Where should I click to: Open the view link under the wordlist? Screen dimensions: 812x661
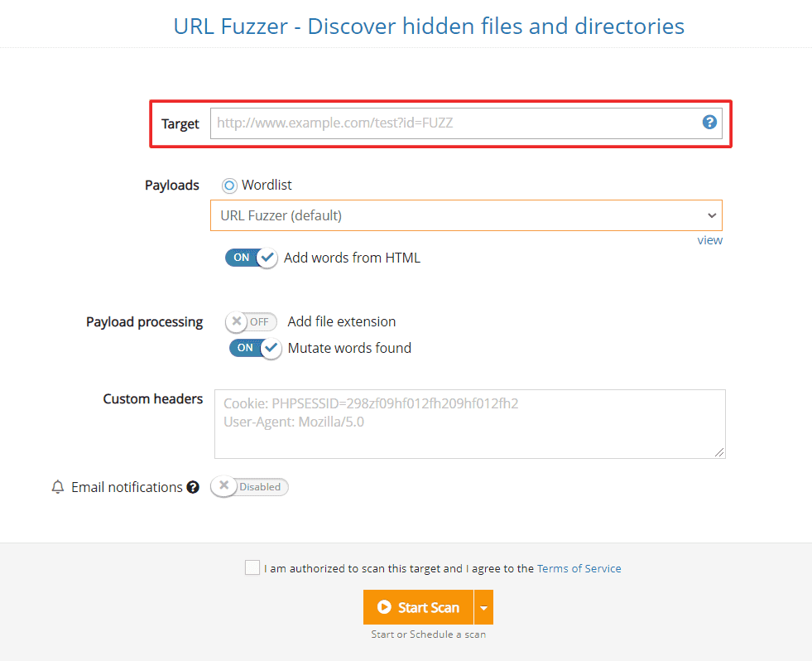709,240
